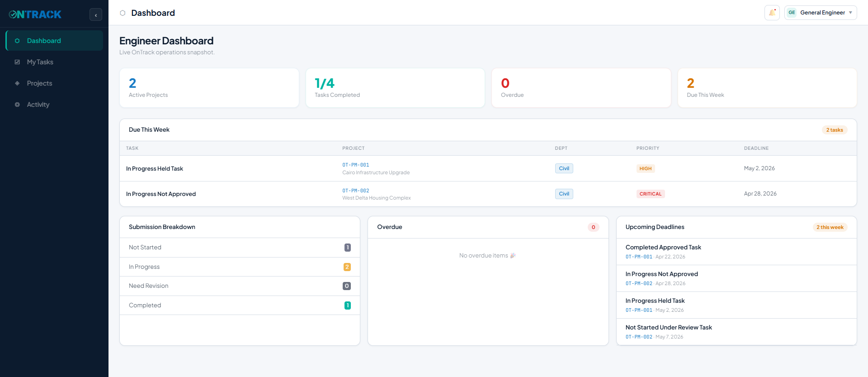Open the Activity page
Viewport: 868px width, 377px height.
54,105
